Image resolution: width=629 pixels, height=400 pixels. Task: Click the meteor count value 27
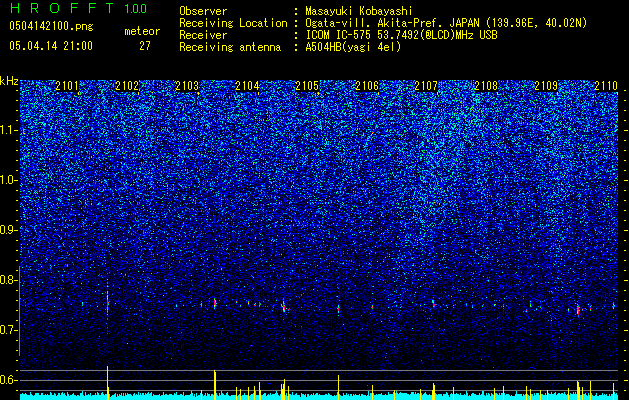click(145, 46)
